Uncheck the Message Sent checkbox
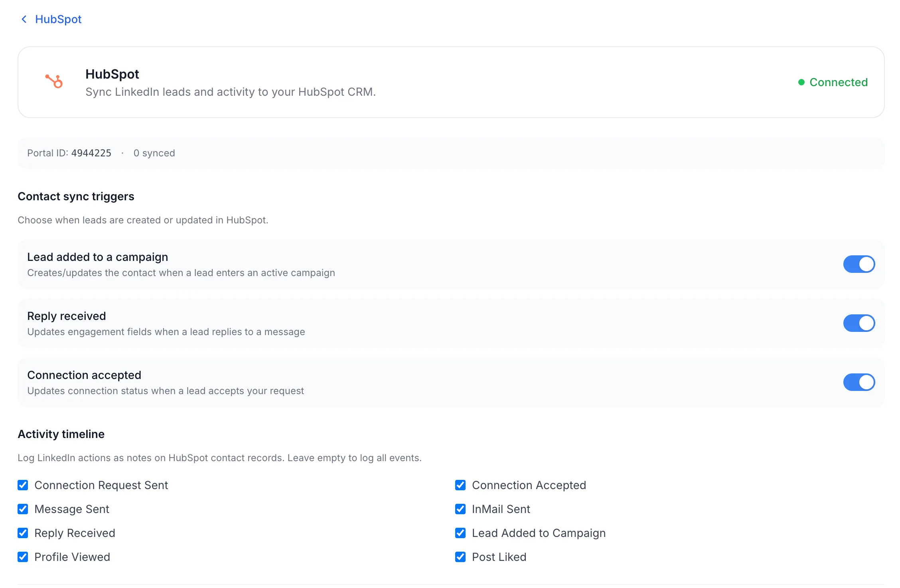This screenshot has height=588, width=900. click(x=23, y=509)
